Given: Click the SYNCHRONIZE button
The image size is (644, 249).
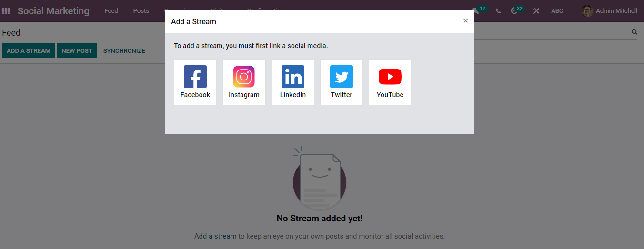Looking at the screenshot, I should [x=124, y=51].
